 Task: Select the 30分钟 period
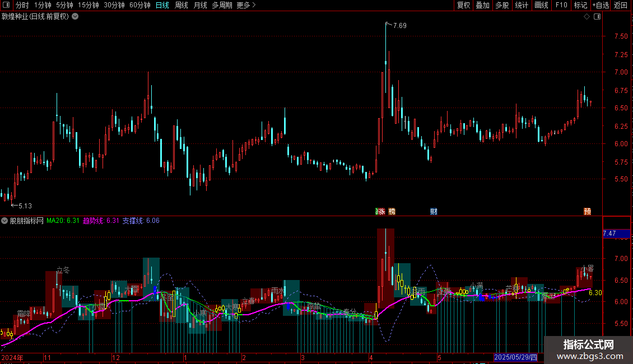pyautogui.click(x=114, y=5)
